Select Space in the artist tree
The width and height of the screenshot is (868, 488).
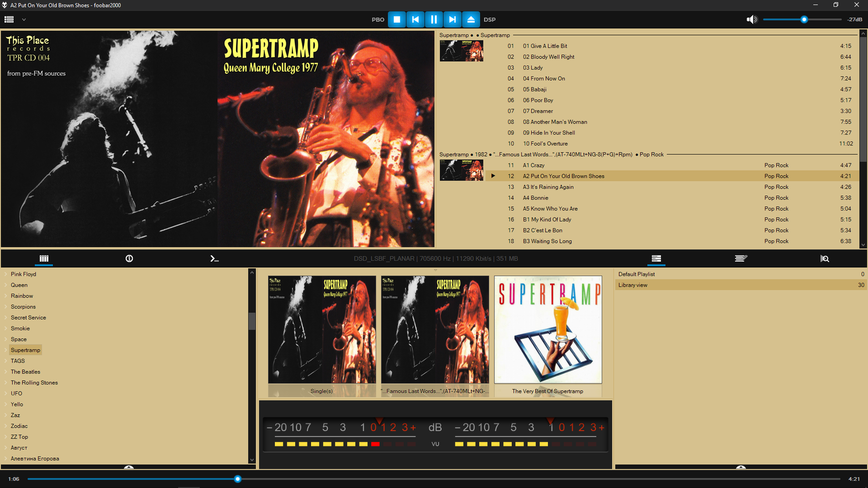pyautogui.click(x=19, y=339)
